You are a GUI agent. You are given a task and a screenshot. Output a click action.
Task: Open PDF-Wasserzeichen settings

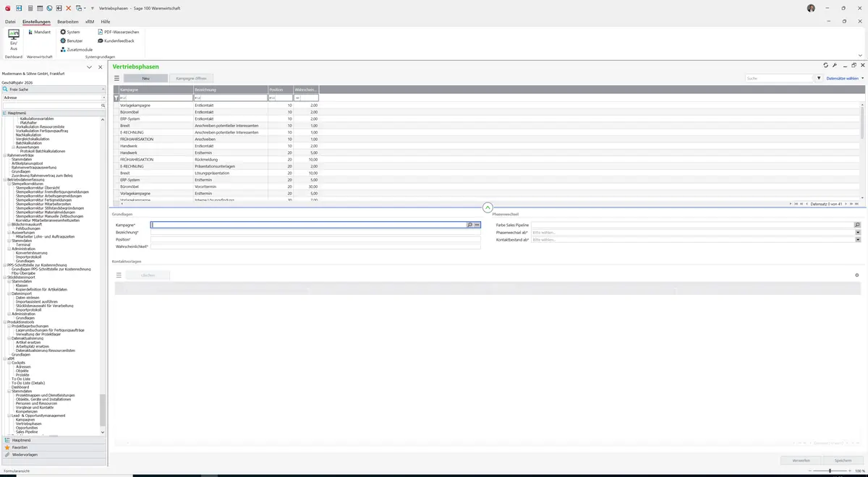pos(118,32)
